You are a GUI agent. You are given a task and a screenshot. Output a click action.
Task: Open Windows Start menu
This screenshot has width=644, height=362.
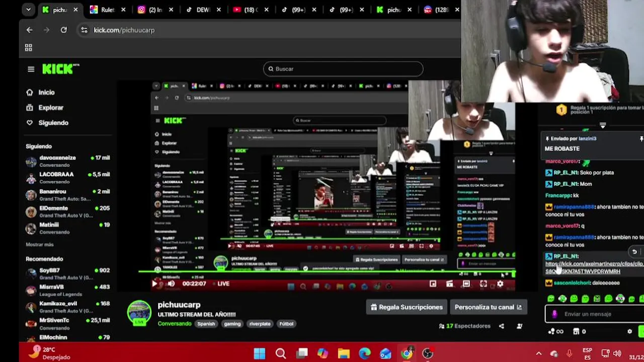click(260, 353)
